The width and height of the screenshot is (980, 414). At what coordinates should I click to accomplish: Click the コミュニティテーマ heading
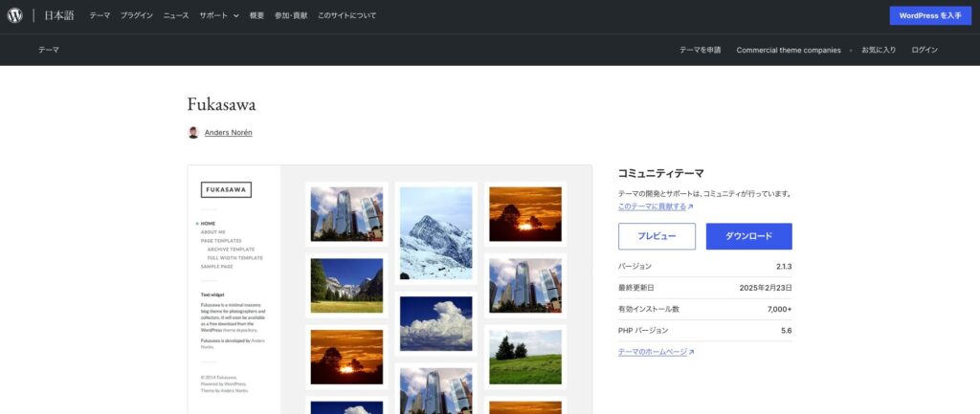[660, 174]
